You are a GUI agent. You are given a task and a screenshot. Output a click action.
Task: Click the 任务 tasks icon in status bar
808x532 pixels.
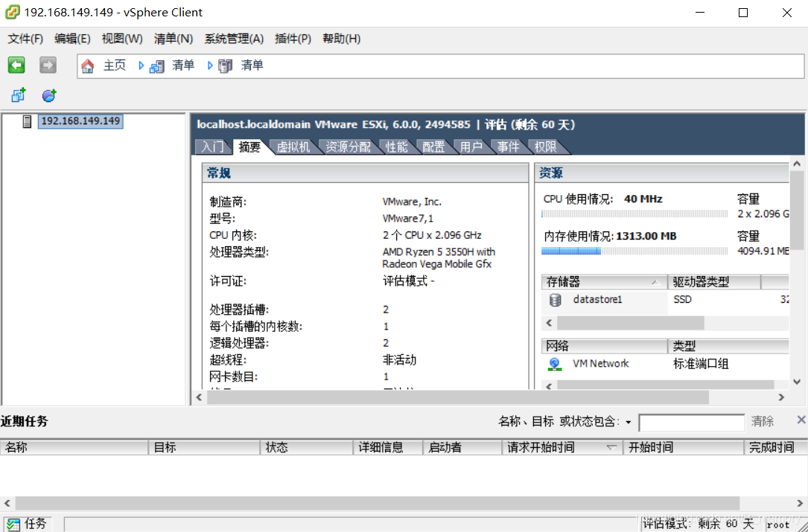click(x=13, y=525)
